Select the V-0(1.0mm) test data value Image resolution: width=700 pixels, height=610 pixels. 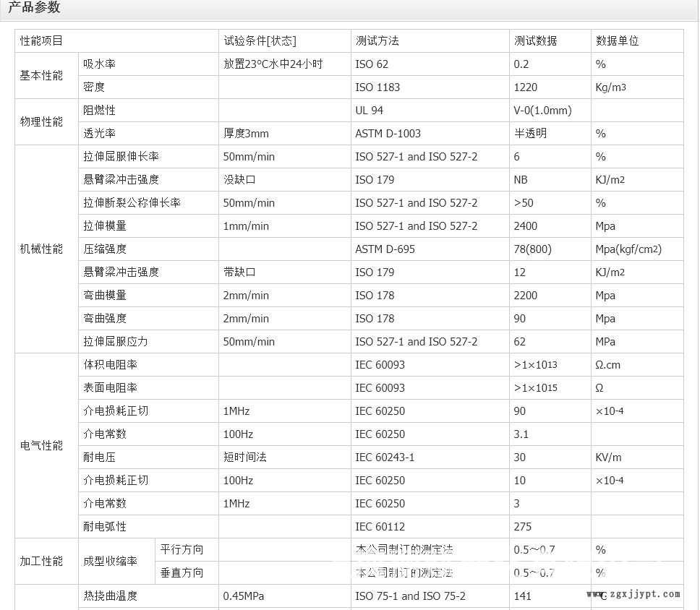(x=542, y=111)
